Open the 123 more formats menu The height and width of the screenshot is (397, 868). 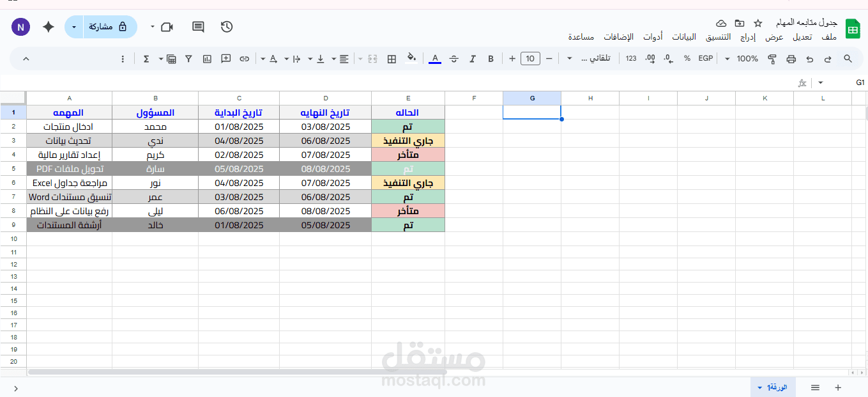coord(631,59)
